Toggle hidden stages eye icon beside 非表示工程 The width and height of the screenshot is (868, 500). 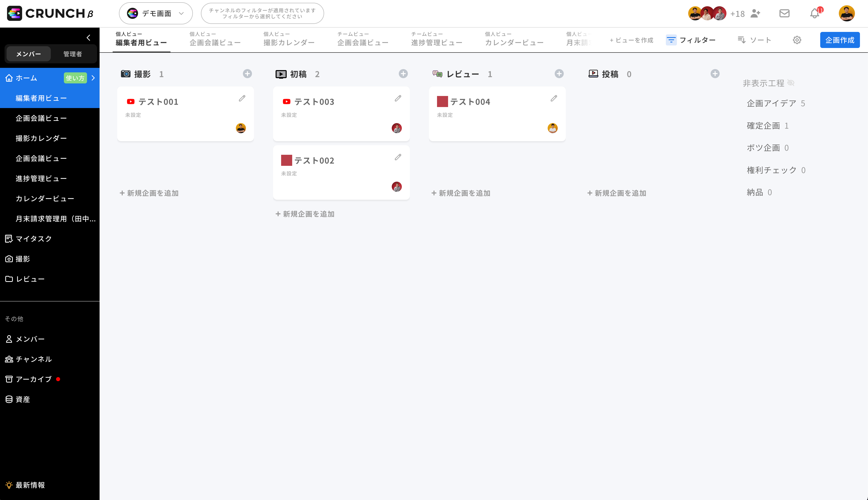point(791,83)
